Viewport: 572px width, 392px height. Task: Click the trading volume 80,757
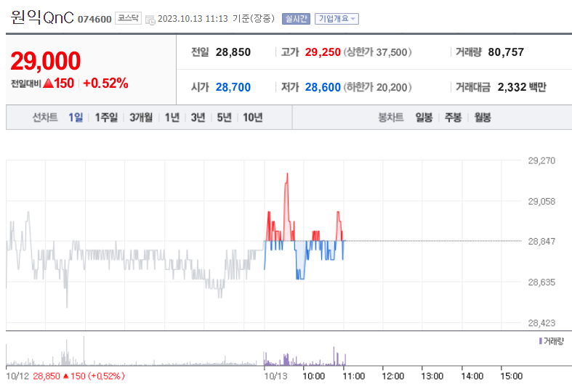[x=506, y=52]
